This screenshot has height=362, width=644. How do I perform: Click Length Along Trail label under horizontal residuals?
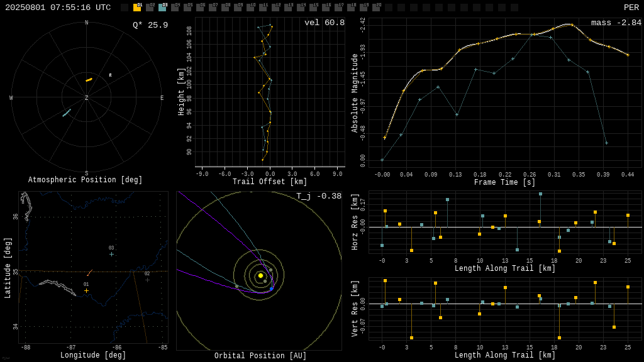click(x=505, y=268)
